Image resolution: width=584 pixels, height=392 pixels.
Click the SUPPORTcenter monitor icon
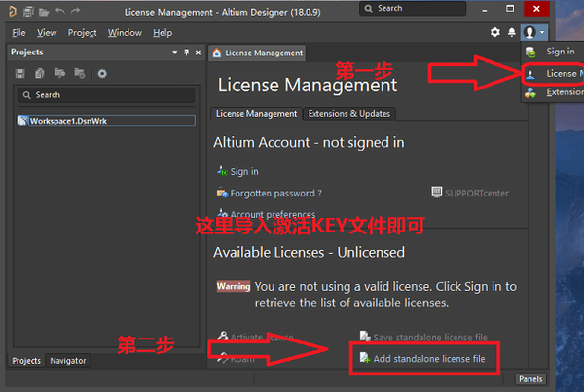coord(436,192)
